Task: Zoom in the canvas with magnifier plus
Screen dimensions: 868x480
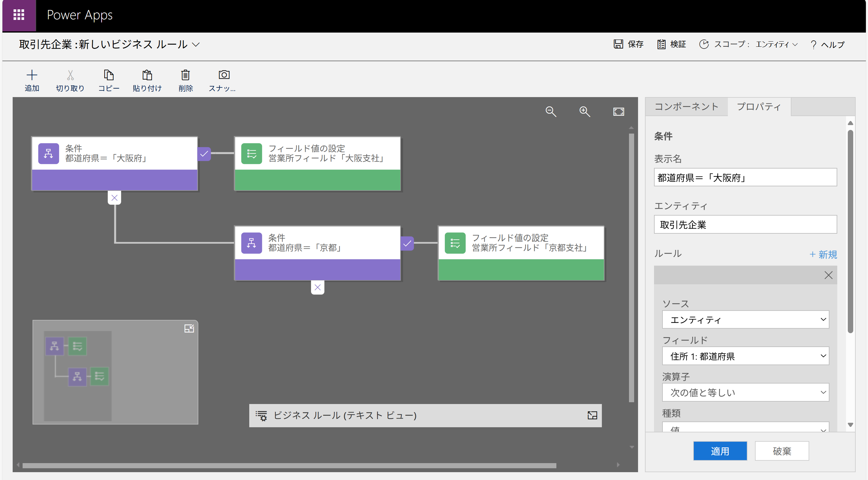Action: (584, 112)
